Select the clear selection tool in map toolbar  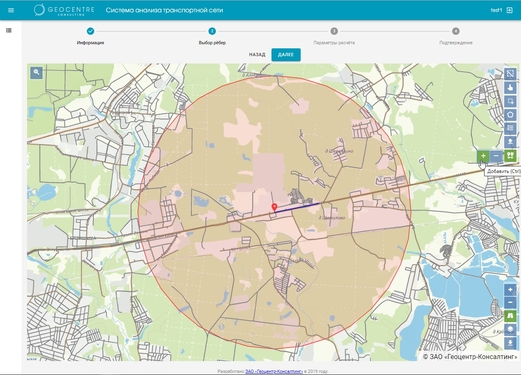510,74
